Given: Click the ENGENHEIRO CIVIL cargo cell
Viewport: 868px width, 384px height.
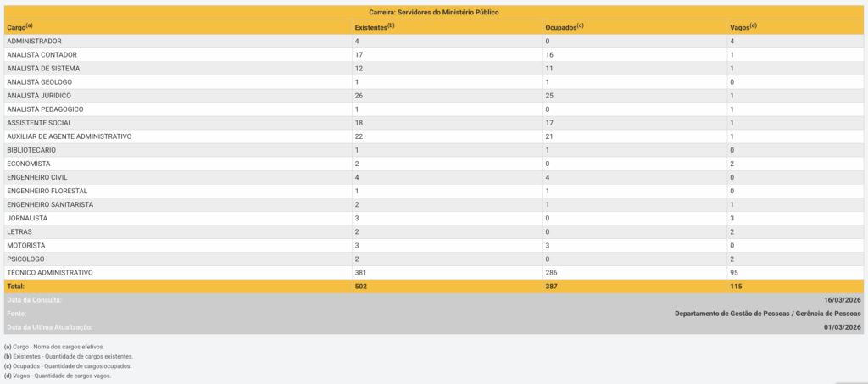Looking at the screenshot, I should tap(36, 177).
